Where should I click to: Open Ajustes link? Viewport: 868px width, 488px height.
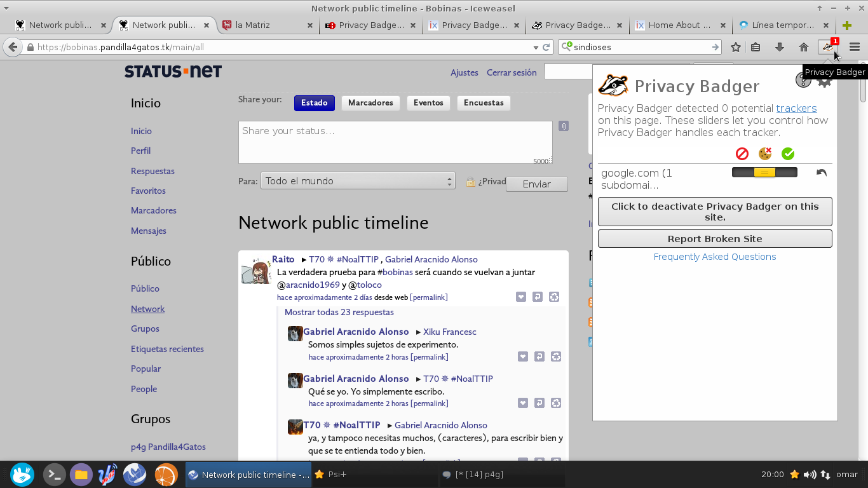coord(465,72)
